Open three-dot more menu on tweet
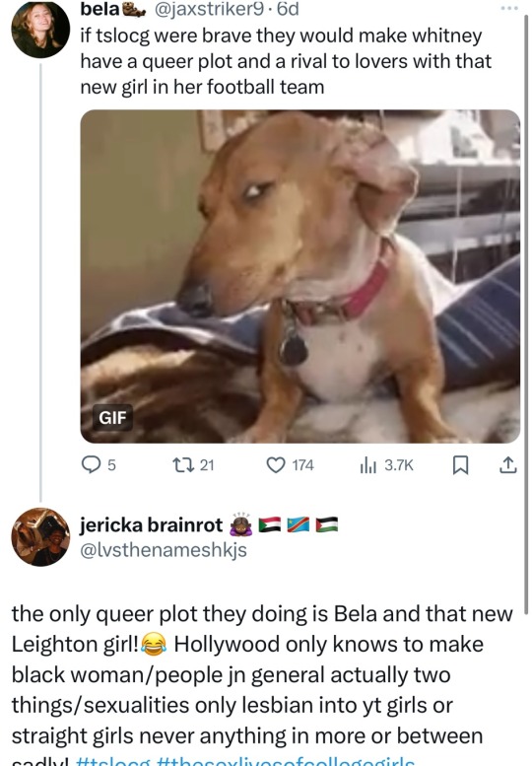532x766 pixels. pos(509,8)
